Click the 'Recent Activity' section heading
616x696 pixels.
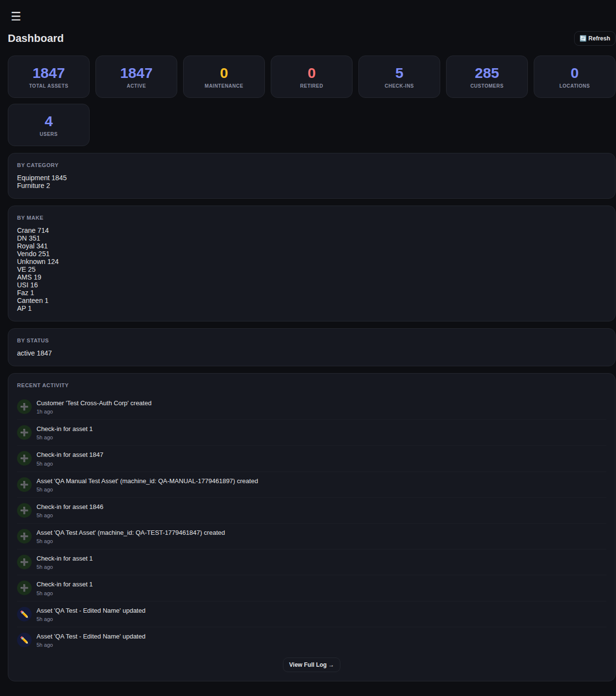tap(43, 385)
